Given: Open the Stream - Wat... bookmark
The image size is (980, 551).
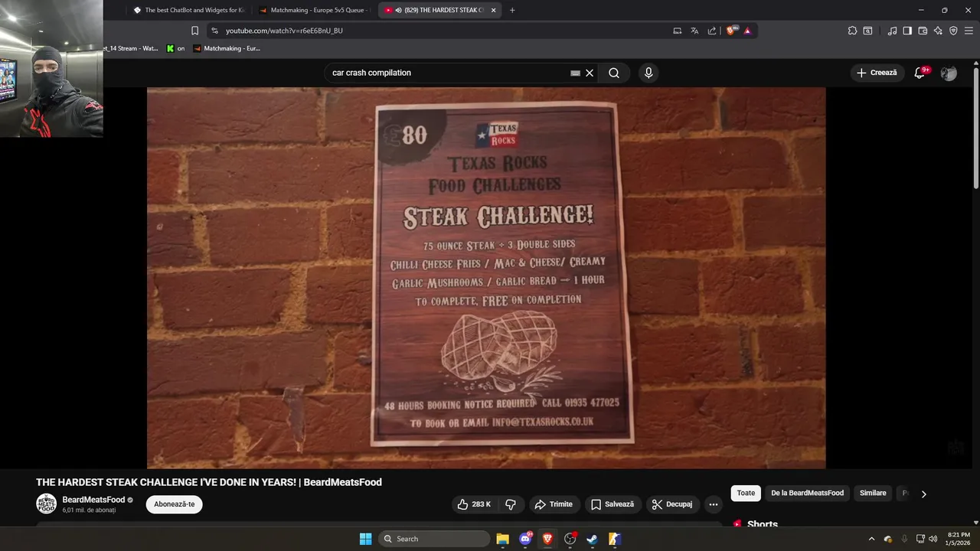Looking at the screenshot, I should click(132, 48).
